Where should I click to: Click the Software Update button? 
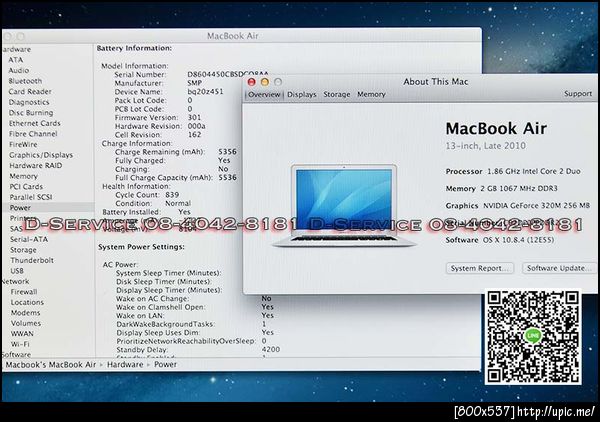559,268
